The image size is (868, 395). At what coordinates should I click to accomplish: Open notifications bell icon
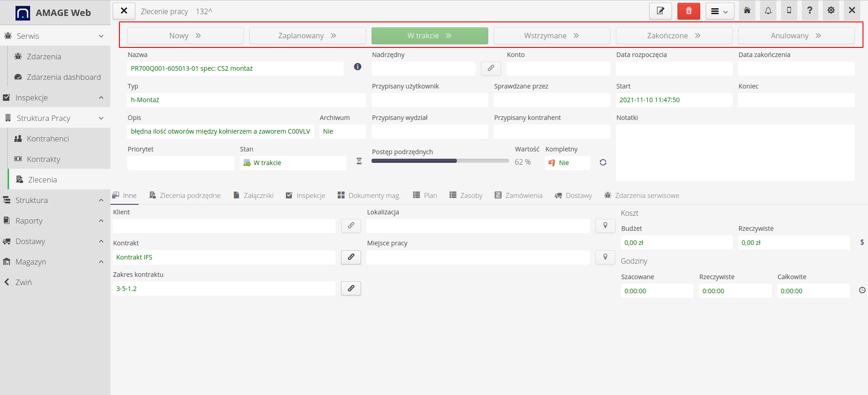pos(768,10)
